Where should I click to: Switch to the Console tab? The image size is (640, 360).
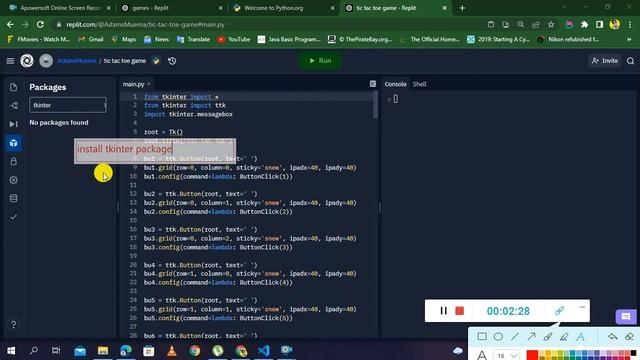396,84
